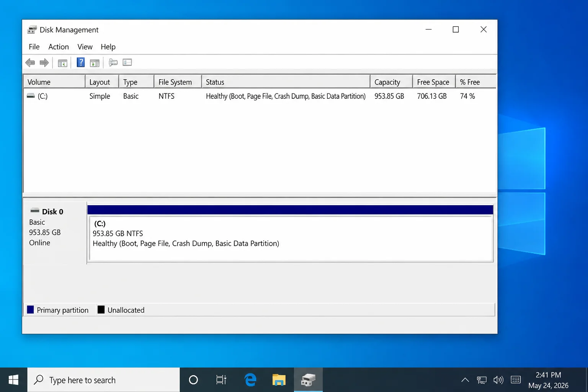
Task: Select the (C:) volume row name
Action: 42,96
